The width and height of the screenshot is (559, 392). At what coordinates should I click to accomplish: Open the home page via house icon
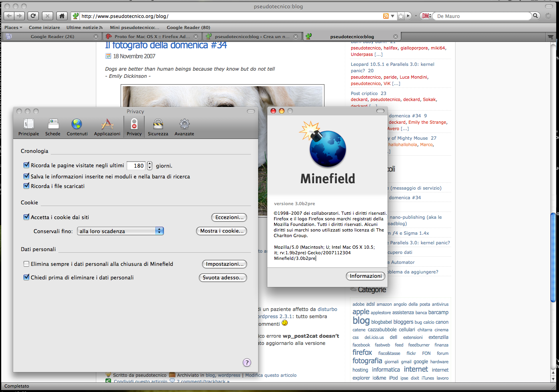pyautogui.click(x=62, y=16)
